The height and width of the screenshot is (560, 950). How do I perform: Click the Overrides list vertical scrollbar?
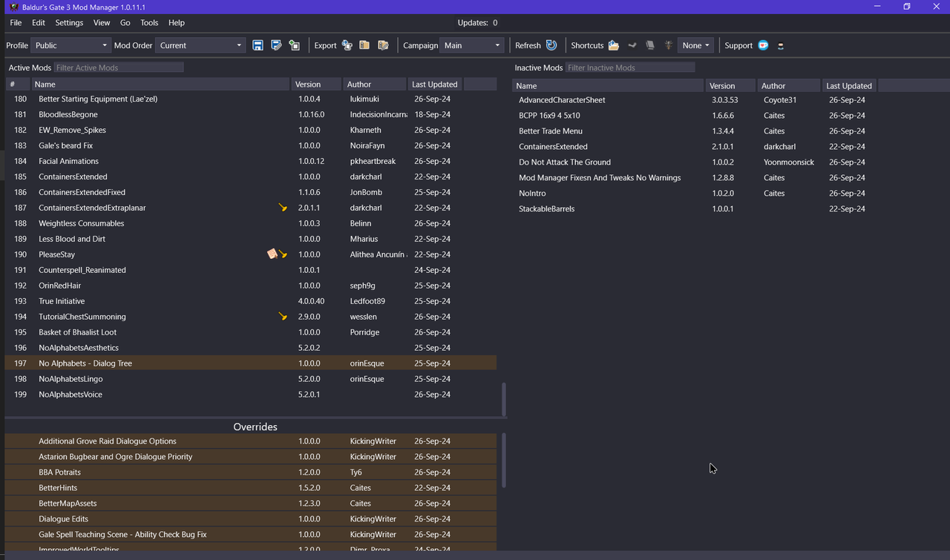pos(504,460)
